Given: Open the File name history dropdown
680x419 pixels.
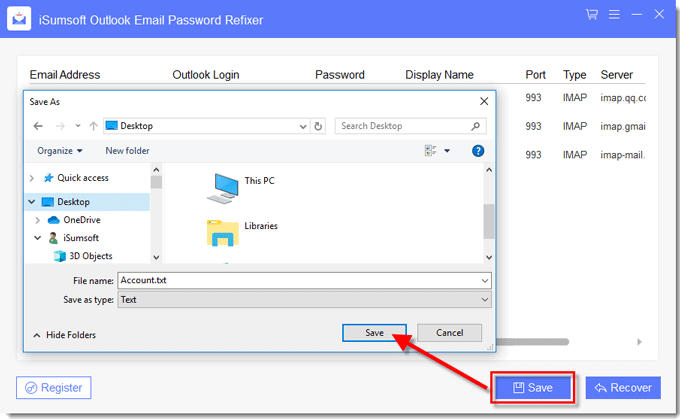Looking at the screenshot, I should click(485, 281).
